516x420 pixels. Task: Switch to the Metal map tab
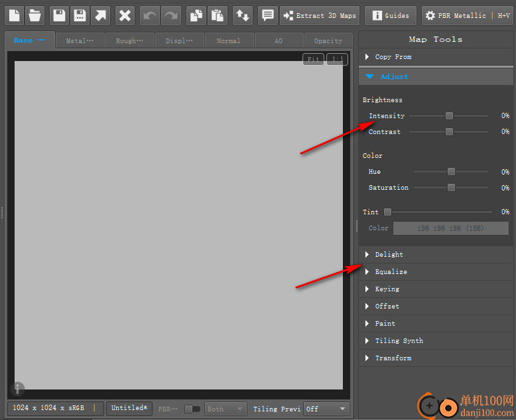coord(80,41)
